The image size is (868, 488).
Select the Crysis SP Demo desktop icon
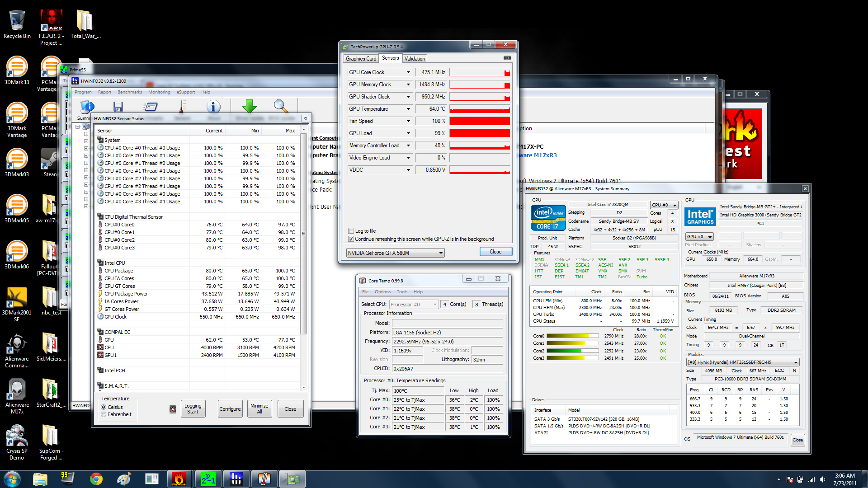pos(17,442)
